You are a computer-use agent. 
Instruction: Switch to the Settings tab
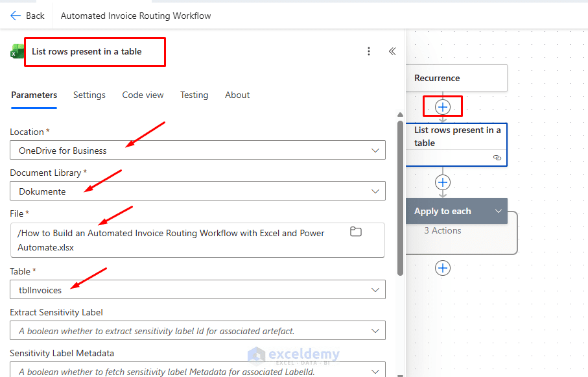(89, 95)
